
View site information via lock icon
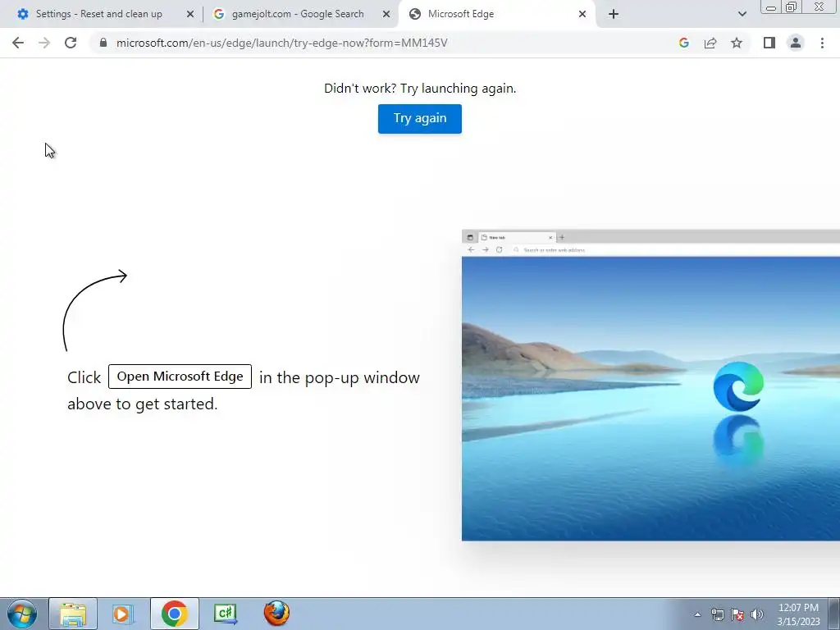point(103,43)
